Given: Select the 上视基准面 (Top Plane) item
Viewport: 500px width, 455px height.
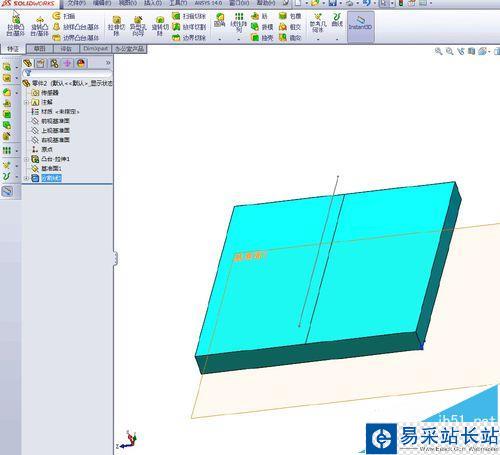Looking at the screenshot, I should tap(51, 130).
